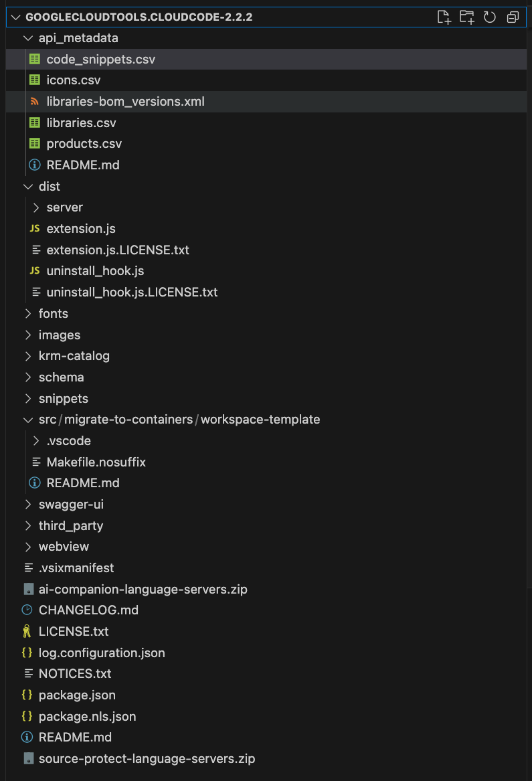The image size is (532, 781).
Task: Open package.json file
Action: [266, 695]
